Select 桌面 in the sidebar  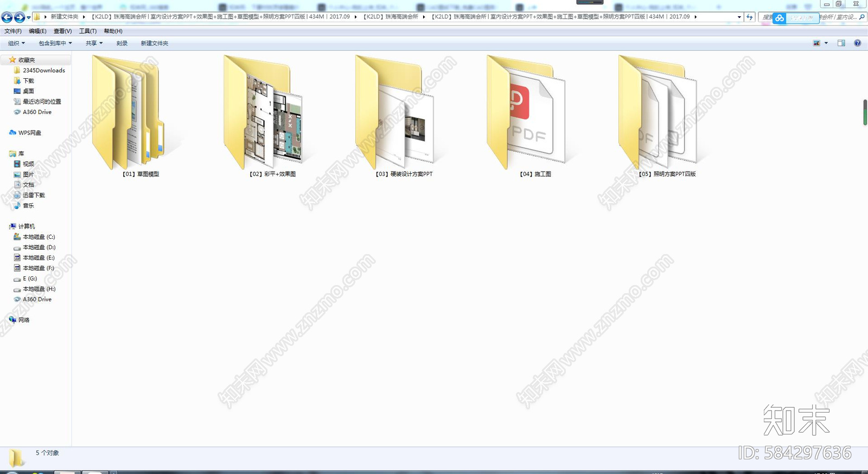(24, 91)
